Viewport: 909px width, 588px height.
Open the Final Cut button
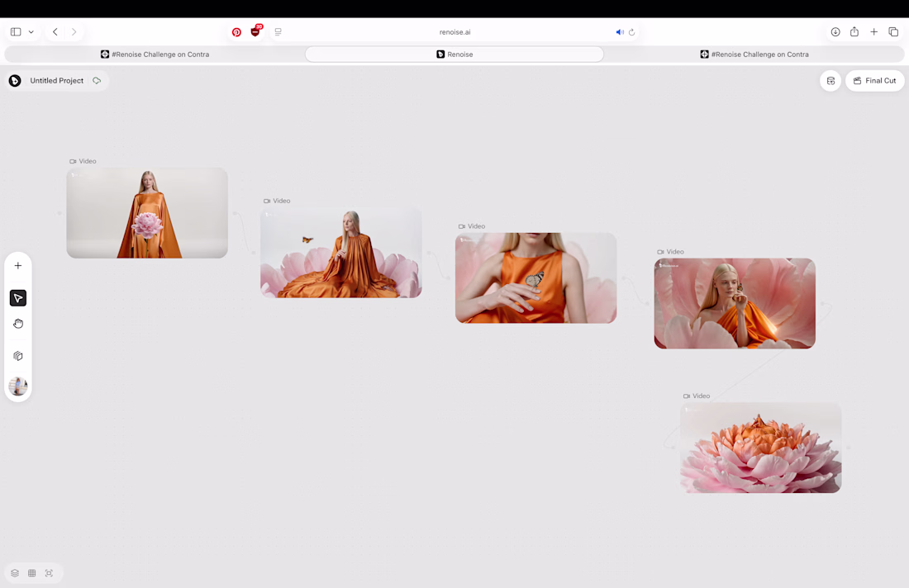coord(875,81)
